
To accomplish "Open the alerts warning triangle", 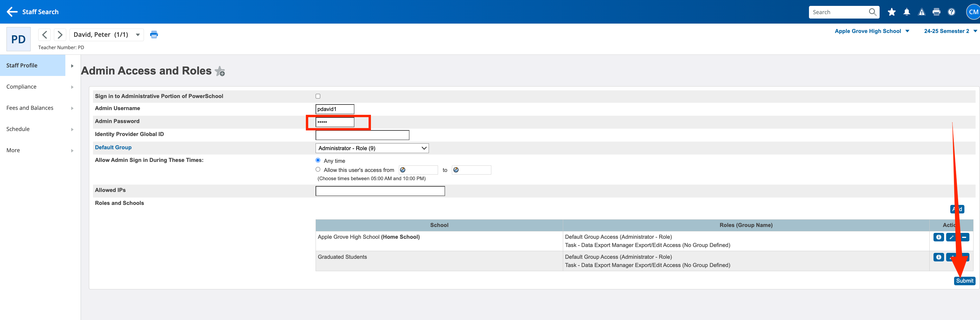I will point(921,12).
